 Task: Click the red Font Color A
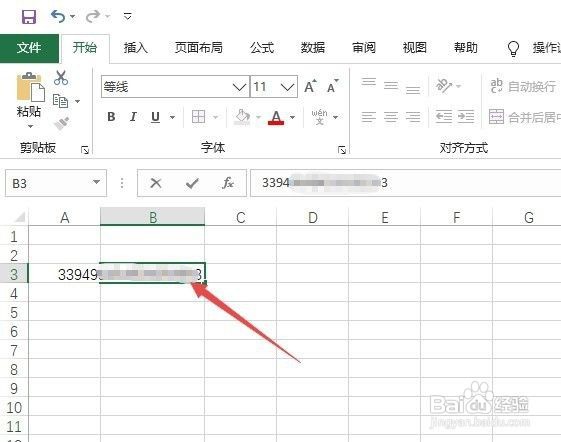[276, 117]
